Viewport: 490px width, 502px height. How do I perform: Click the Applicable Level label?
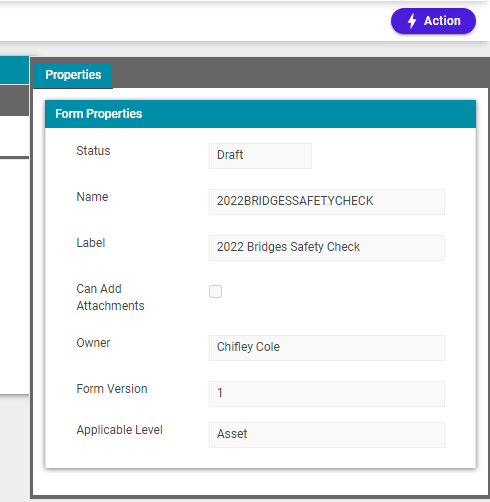click(119, 430)
